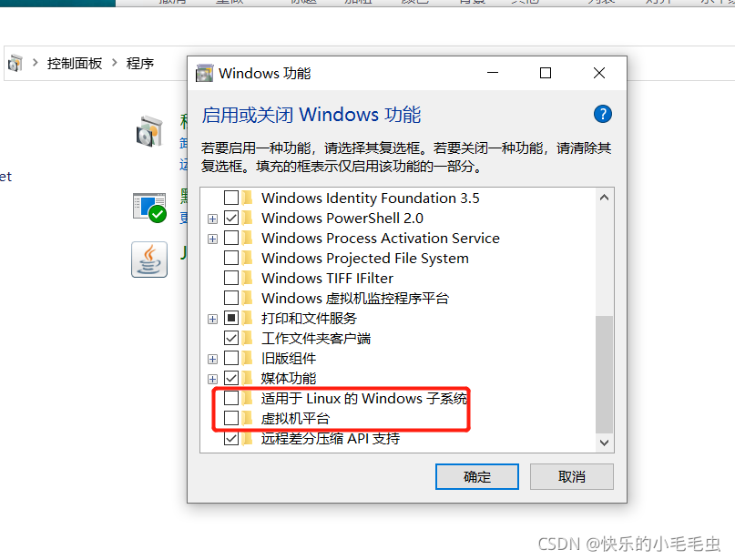The width and height of the screenshot is (735, 560).
Task: Check the 虚拟机平台 checkbox
Action: (x=231, y=418)
